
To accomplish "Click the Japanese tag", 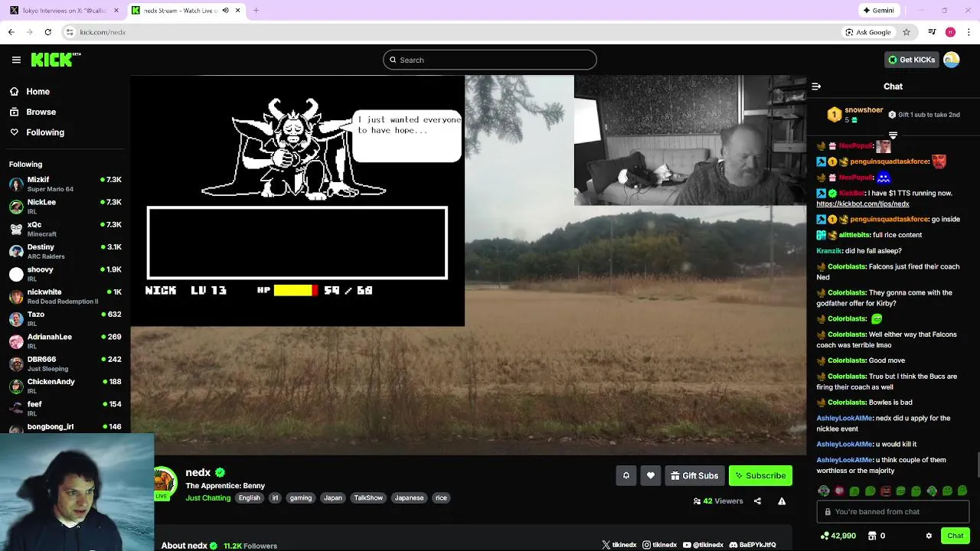I will pos(409,497).
